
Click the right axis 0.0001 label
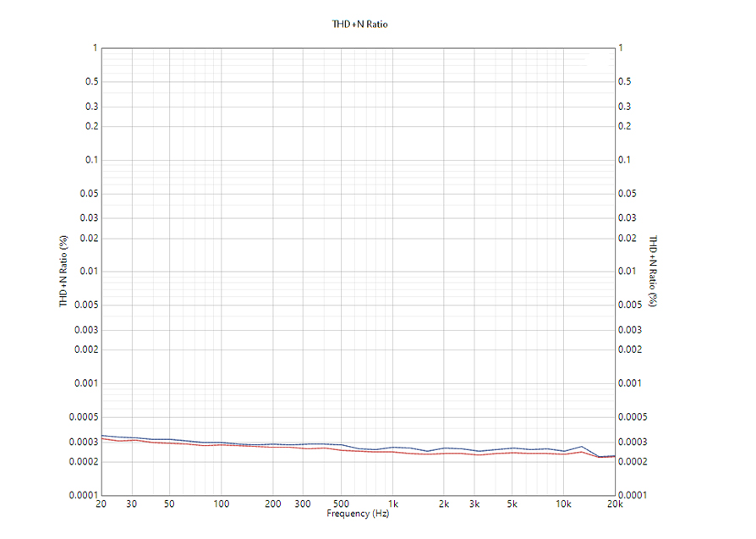click(633, 495)
